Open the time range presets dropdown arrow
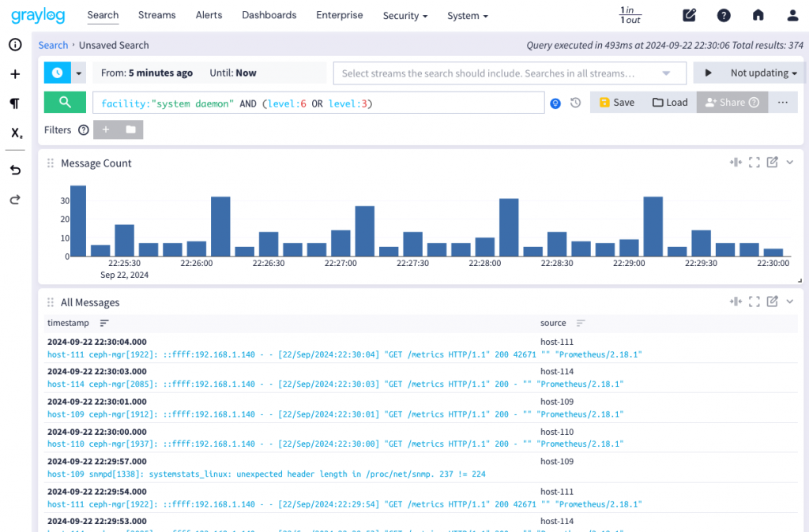809x532 pixels. tap(78, 73)
